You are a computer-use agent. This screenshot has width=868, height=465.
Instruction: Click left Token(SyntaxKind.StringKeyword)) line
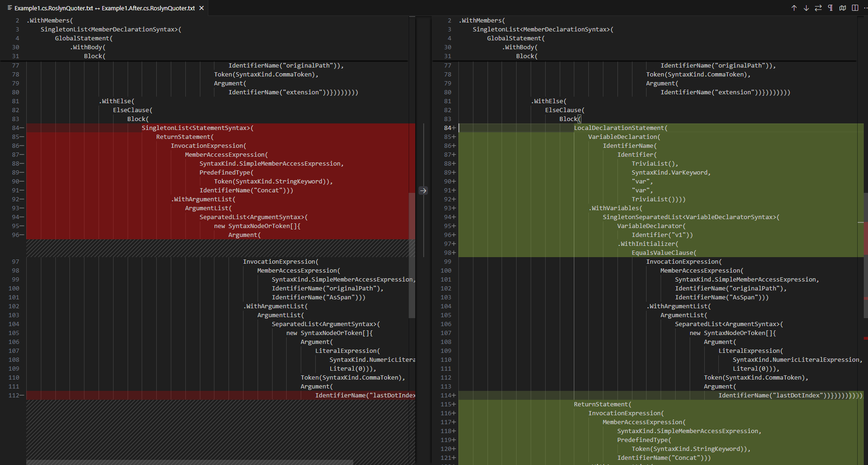coord(274,181)
